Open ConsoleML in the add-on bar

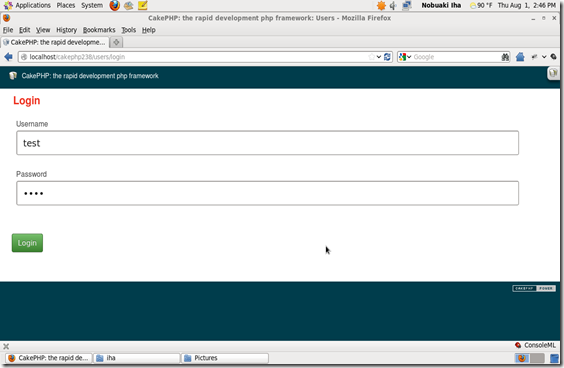click(535, 345)
